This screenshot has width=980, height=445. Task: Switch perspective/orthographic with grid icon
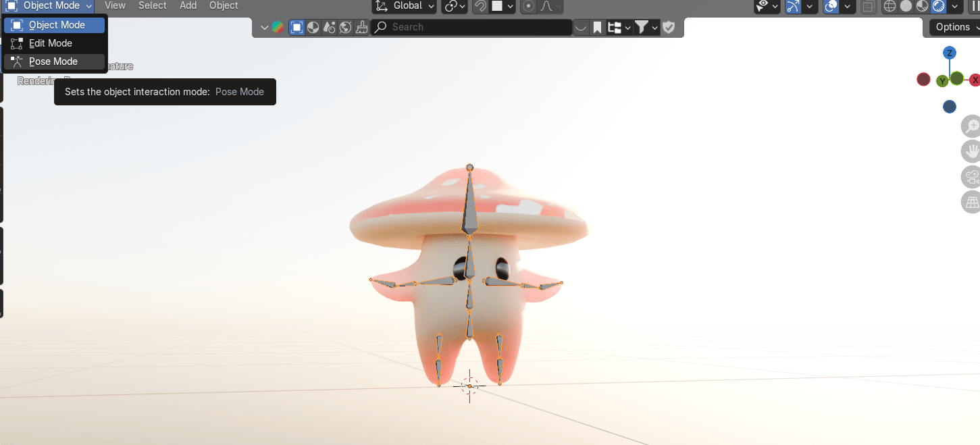(971, 202)
